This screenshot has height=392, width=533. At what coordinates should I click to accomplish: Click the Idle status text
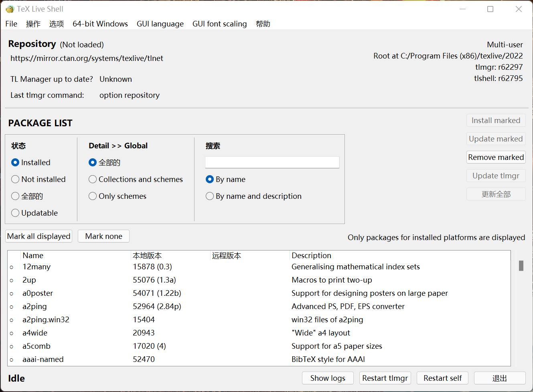tap(16, 378)
